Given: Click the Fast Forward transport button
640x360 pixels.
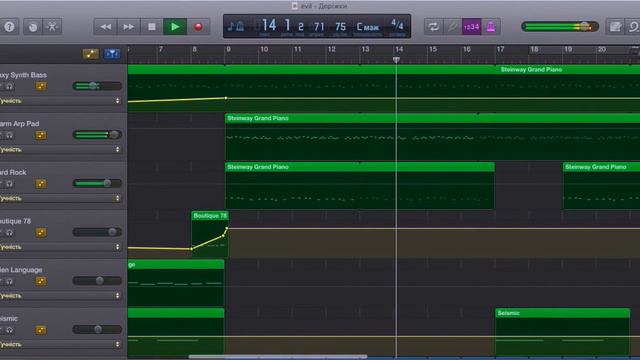Looking at the screenshot, I should pyautogui.click(x=129, y=27).
